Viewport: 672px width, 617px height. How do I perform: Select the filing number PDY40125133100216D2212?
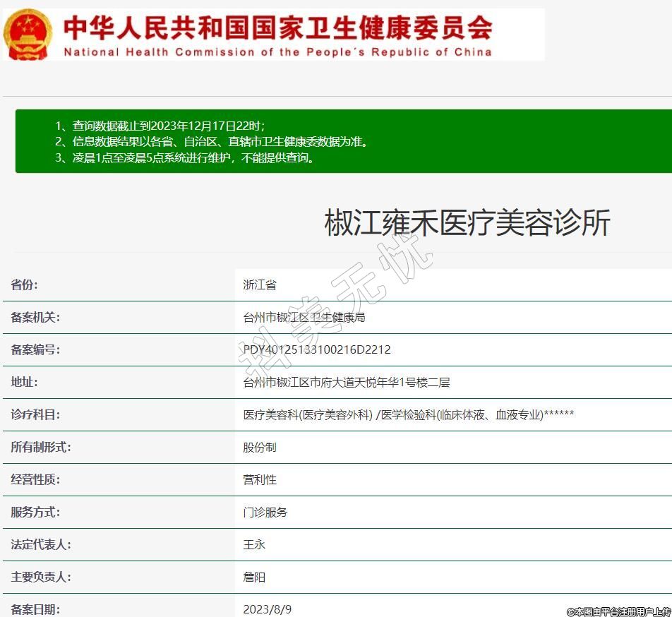coord(316,349)
